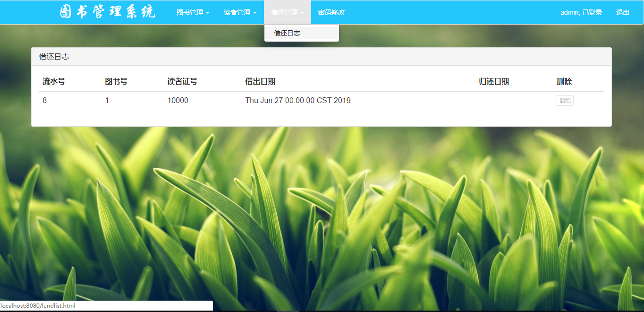644x312 pixels.
Task: Open the 图书管理 dropdown menu
Action: [x=193, y=12]
